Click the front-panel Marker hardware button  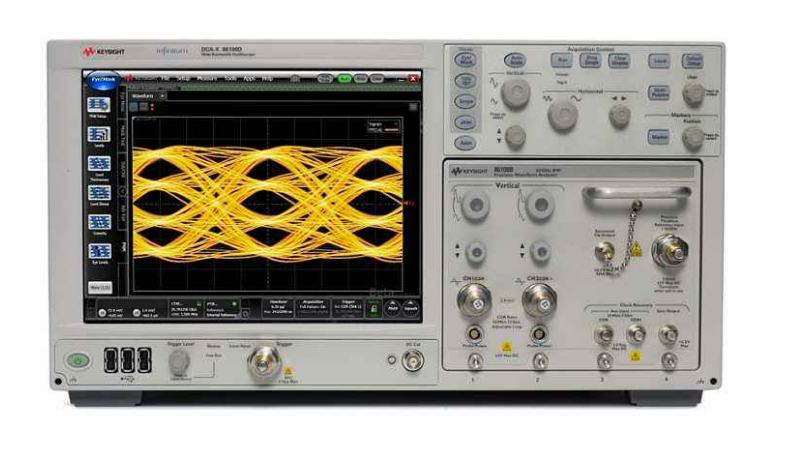point(659,137)
